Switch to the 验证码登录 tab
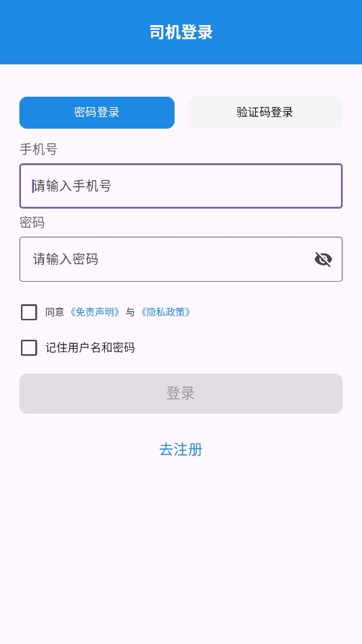Image resolution: width=362 pixels, height=644 pixels. click(x=265, y=112)
